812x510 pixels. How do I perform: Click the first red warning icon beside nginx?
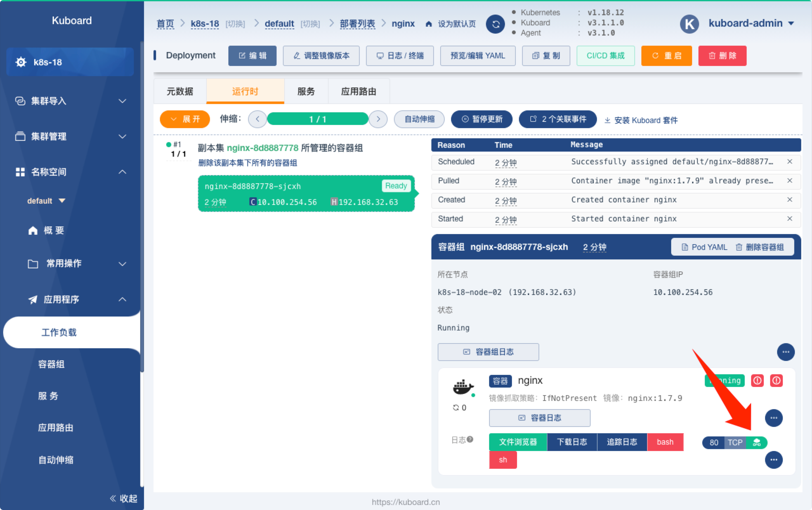pyautogui.click(x=757, y=381)
